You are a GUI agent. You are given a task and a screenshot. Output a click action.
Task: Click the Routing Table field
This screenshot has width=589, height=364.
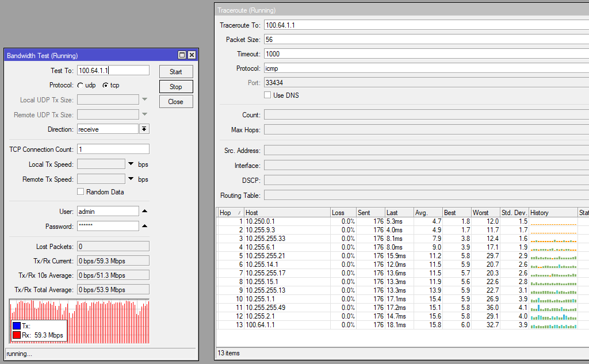[426, 196]
